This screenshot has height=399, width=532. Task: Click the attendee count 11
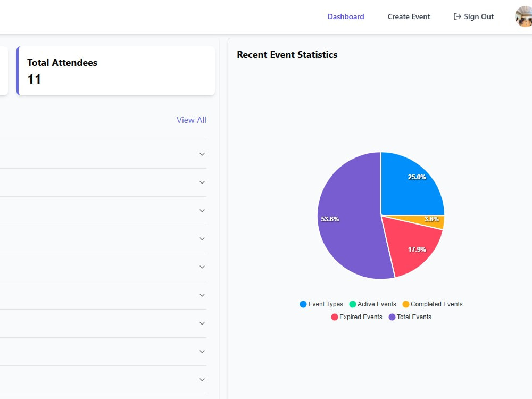pos(34,79)
